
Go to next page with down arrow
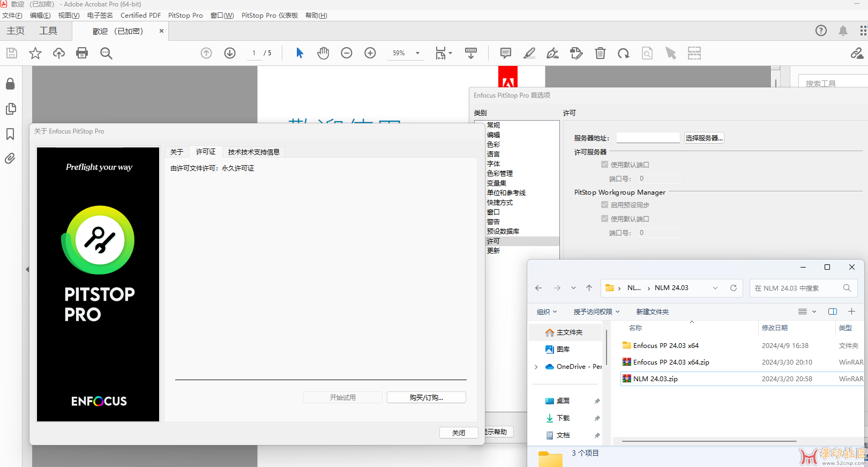pos(230,53)
